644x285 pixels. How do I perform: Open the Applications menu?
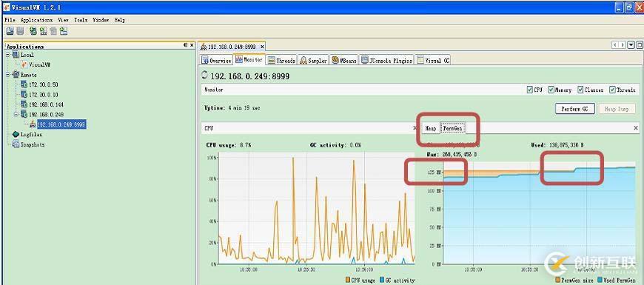pos(36,20)
